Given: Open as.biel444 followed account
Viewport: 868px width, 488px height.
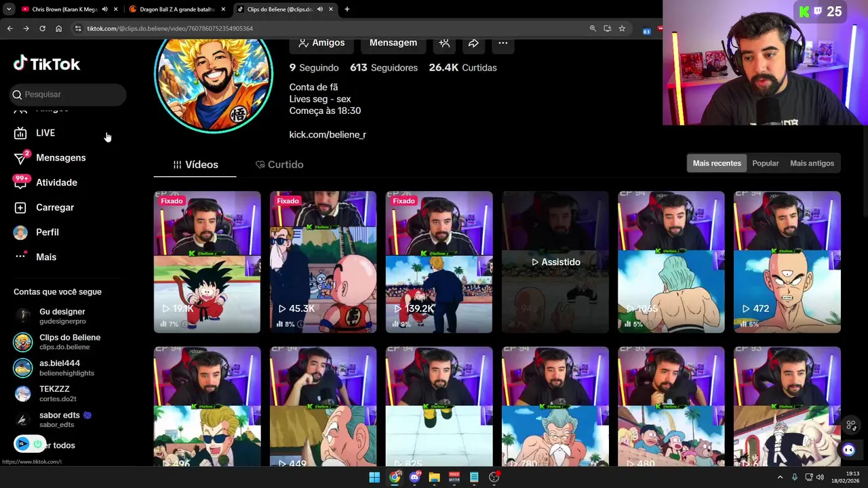Looking at the screenshot, I should pos(61,368).
